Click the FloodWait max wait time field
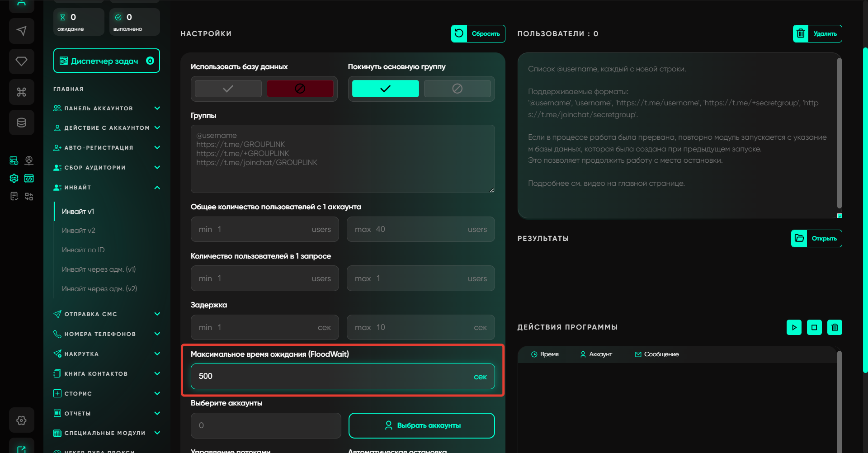868x453 pixels. click(x=335, y=377)
